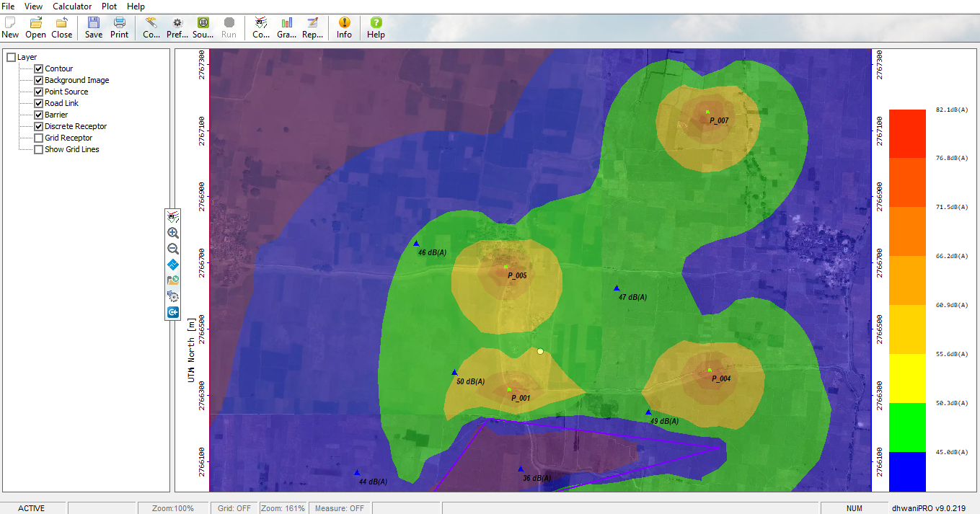The width and height of the screenshot is (980, 514).
Task: Enable the Grid Receptor layer checkbox
Action: (39, 138)
